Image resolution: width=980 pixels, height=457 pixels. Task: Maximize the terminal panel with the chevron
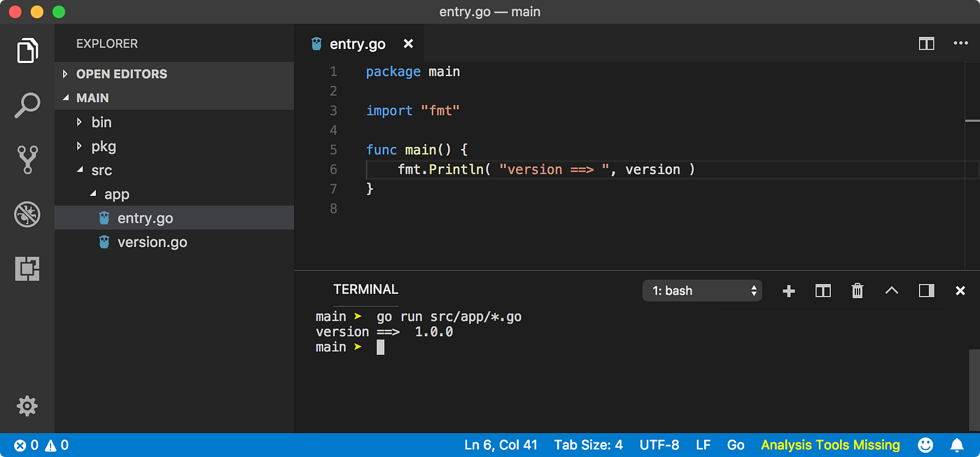[891, 290]
